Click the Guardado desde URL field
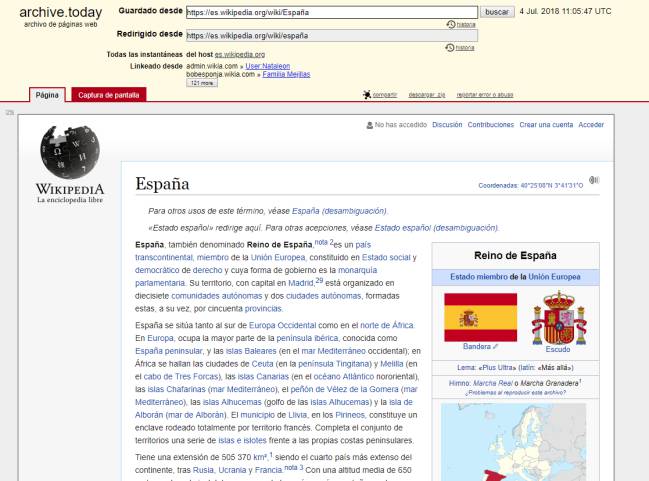This screenshot has width=649, height=481. [332, 12]
